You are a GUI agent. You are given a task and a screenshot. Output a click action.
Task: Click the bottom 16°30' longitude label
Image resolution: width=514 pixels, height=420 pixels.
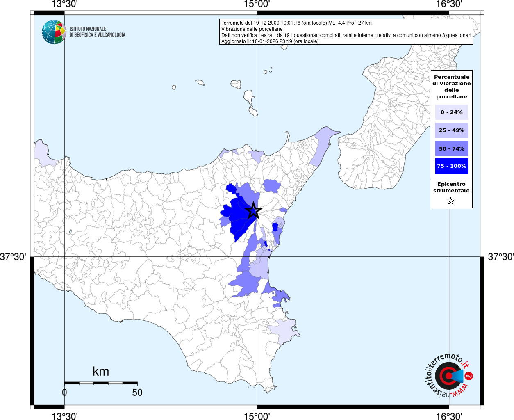(449, 416)
